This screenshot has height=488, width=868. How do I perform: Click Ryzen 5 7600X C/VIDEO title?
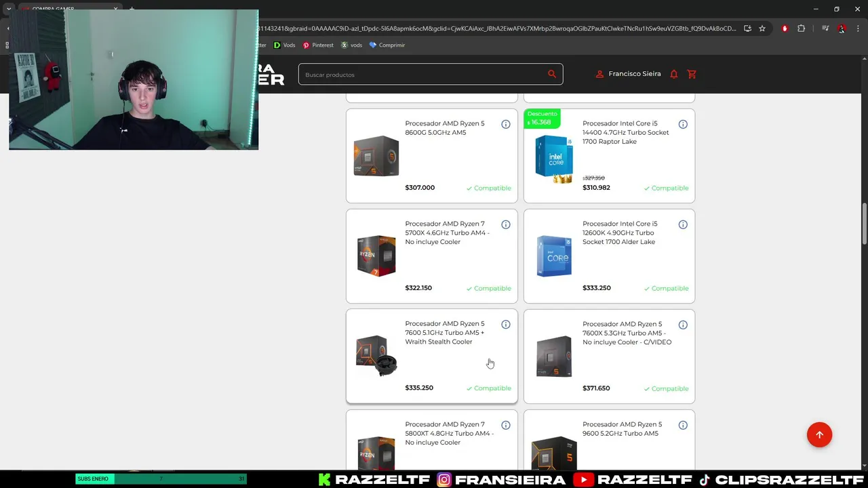627,333
